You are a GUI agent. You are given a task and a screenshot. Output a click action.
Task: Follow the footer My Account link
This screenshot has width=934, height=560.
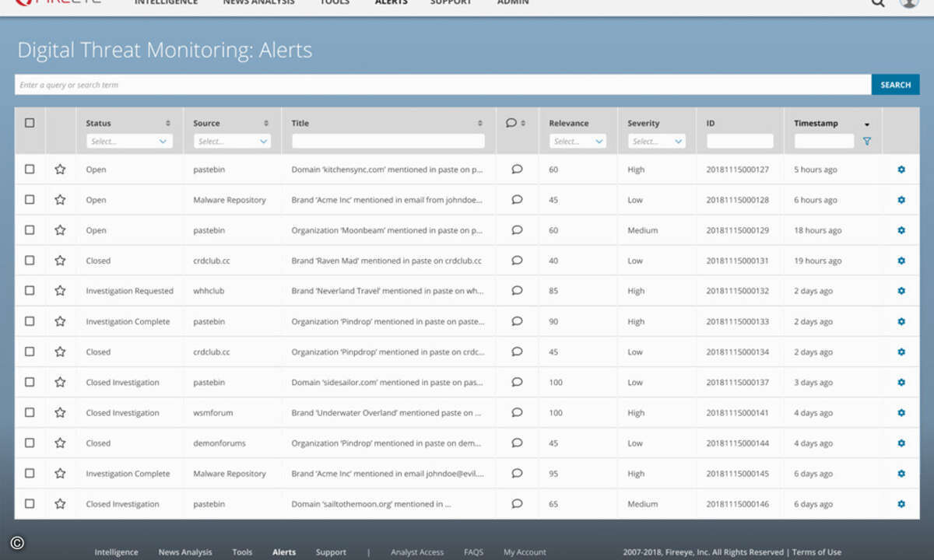pyautogui.click(x=525, y=552)
